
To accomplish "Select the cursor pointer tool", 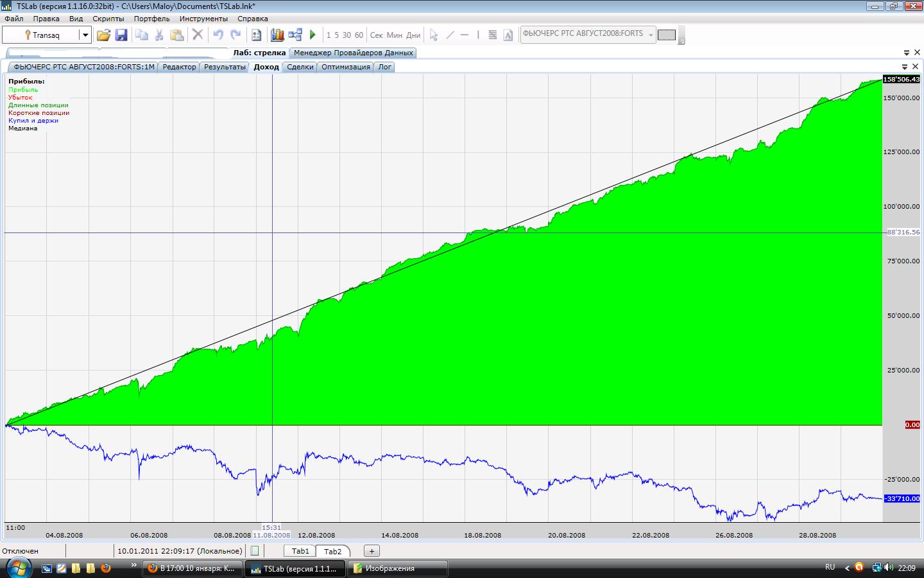I will click(434, 35).
